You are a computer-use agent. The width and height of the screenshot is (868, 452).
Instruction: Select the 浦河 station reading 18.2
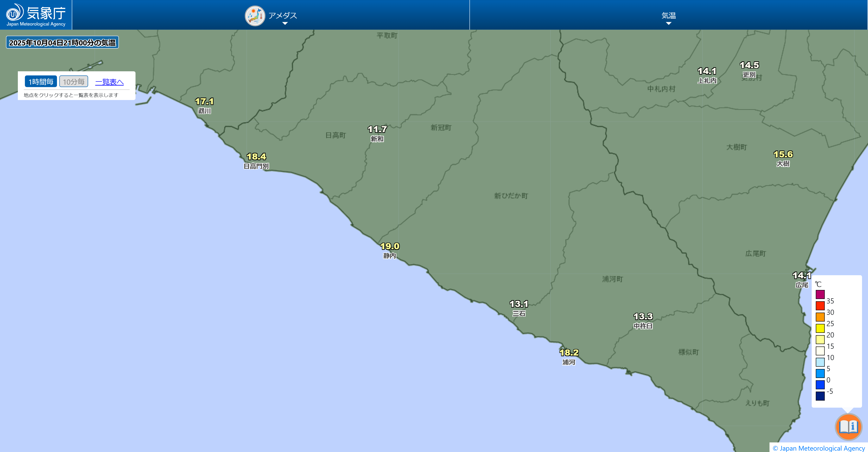[569, 353]
